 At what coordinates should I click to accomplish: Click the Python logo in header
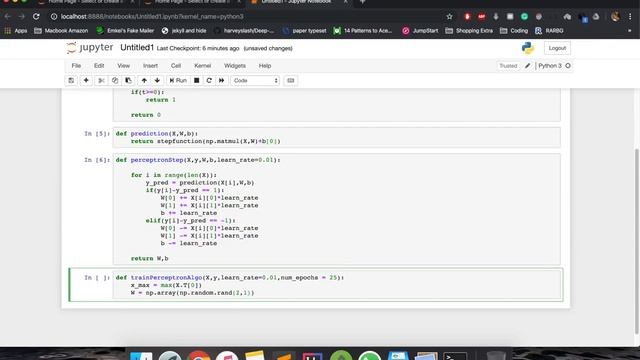(x=528, y=48)
